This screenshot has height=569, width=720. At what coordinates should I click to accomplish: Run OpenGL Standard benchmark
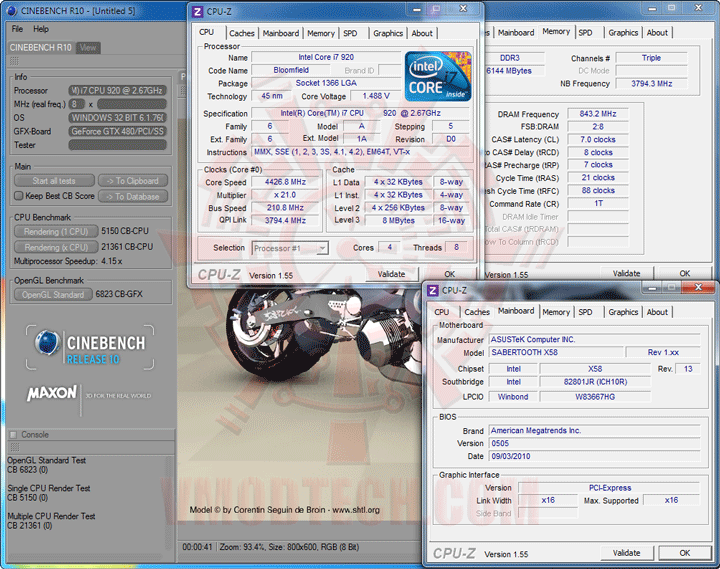[53, 295]
